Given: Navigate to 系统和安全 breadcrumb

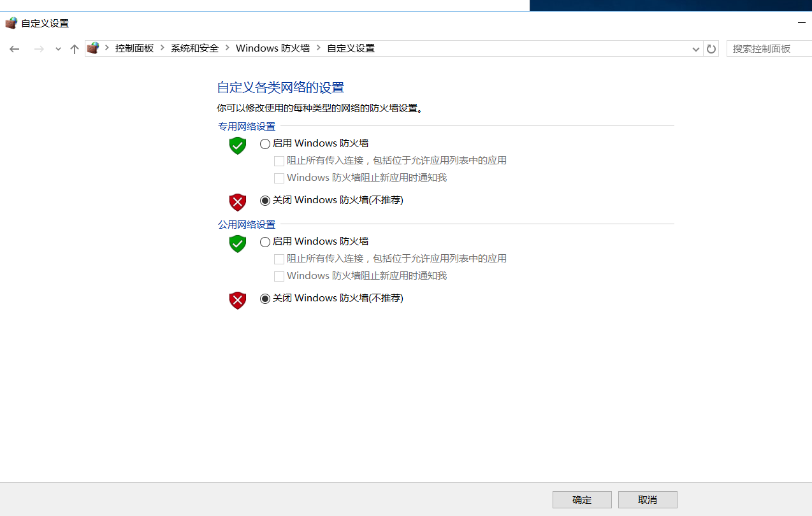Looking at the screenshot, I should pos(194,48).
